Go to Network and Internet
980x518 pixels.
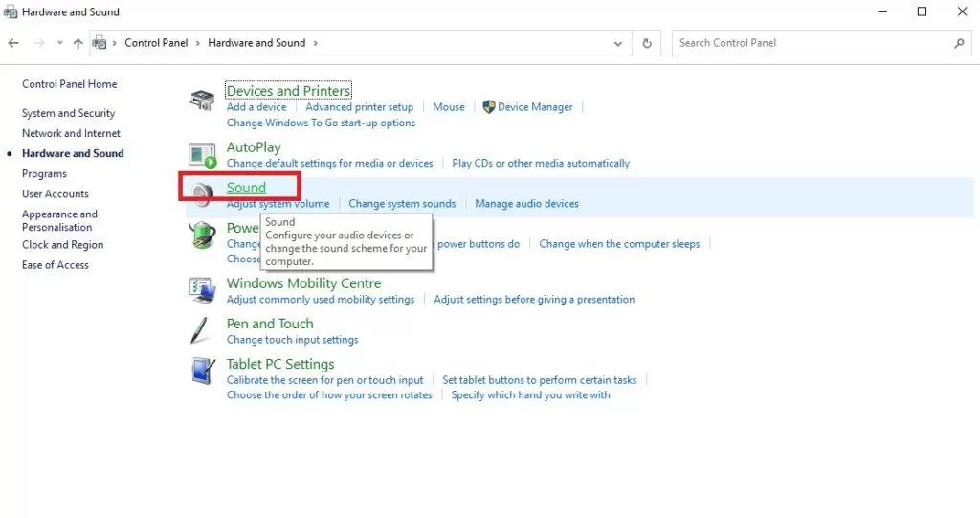click(71, 133)
